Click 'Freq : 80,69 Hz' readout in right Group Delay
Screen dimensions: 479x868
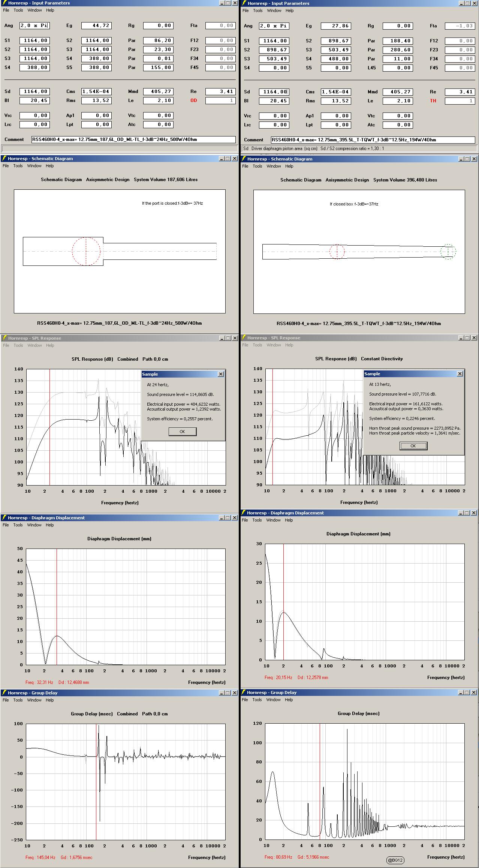tap(278, 857)
